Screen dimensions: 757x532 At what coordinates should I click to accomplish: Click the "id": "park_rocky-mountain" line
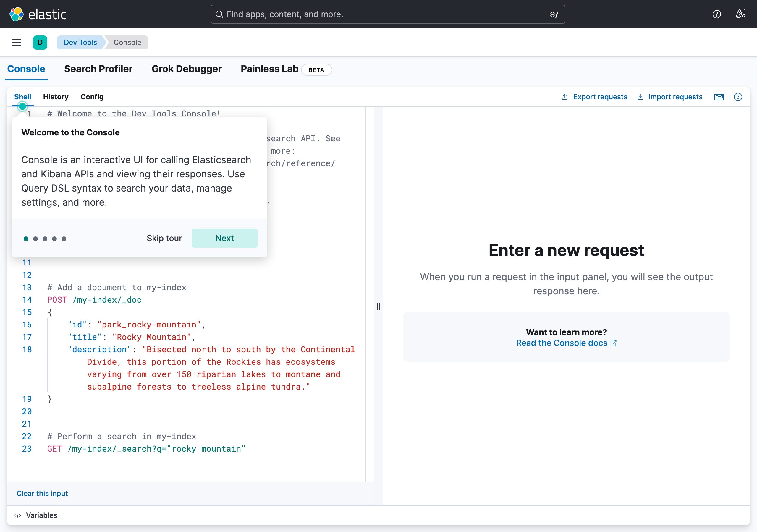click(137, 325)
